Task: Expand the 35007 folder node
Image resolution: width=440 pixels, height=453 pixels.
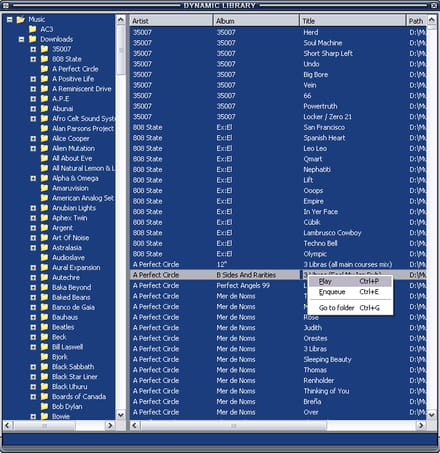Action: tap(33, 49)
